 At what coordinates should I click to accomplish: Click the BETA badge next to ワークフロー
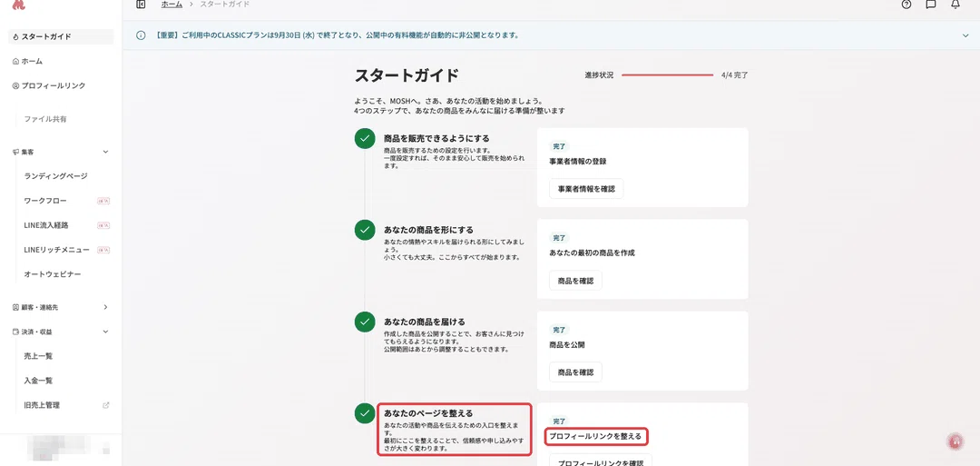coord(103,201)
